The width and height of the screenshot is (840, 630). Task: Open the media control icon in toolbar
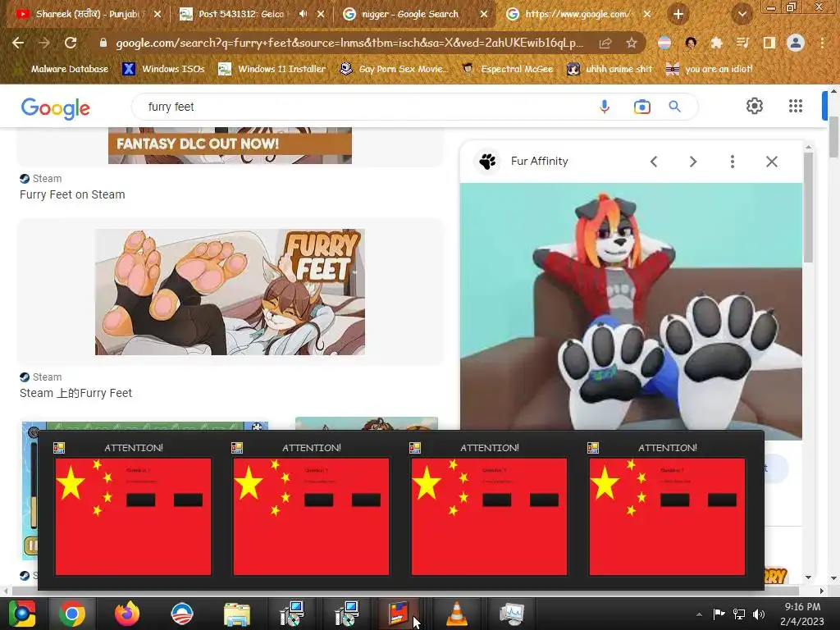point(742,43)
